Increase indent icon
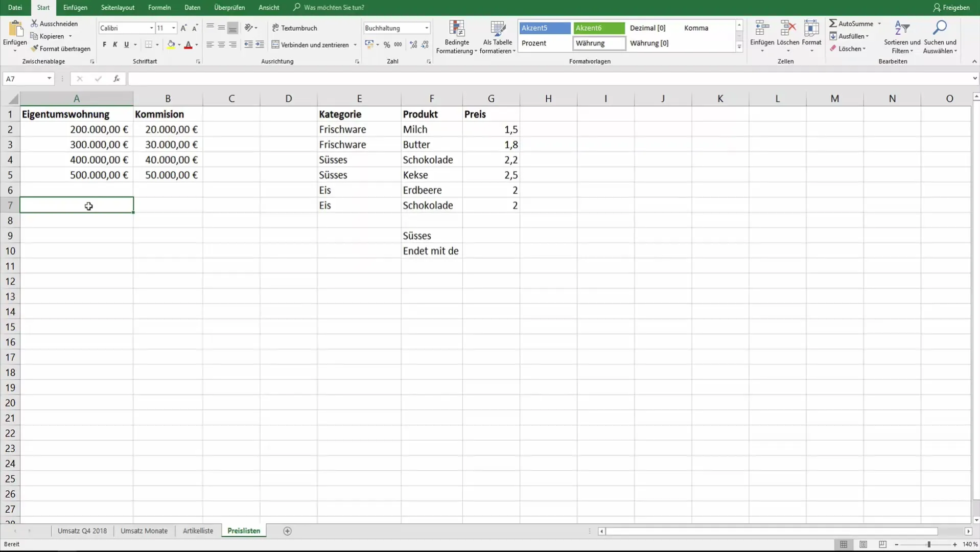980x552 pixels. coord(260,45)
